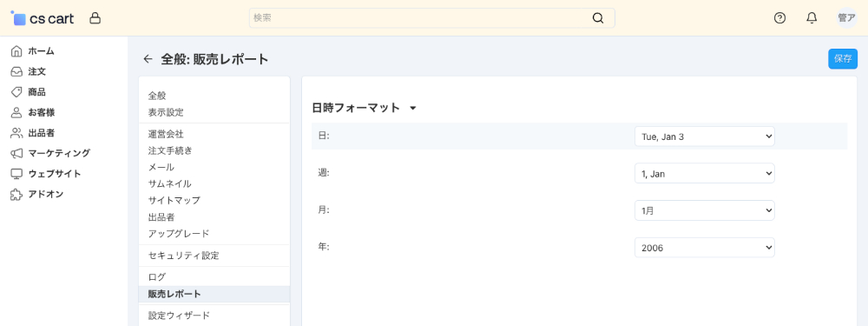Select 出品者 settings section in the settings list
Viewport: 868px width, 326px height.
[x=161, y=216]
